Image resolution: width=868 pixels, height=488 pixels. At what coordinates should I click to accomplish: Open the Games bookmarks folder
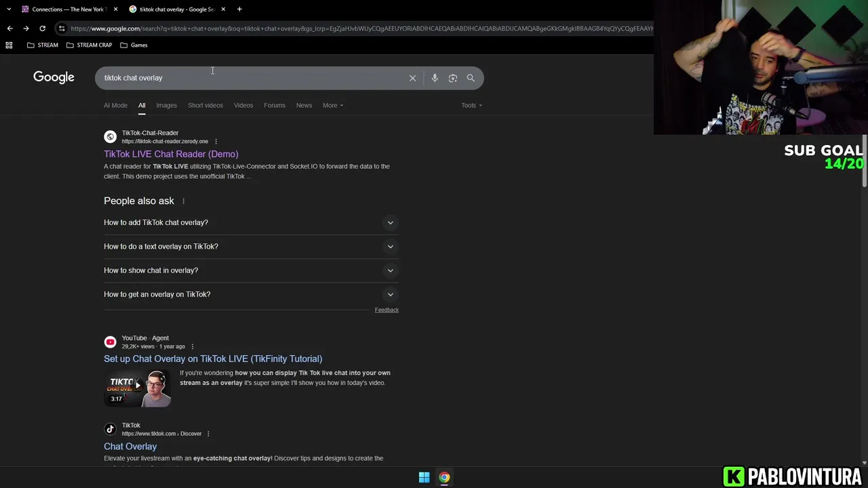(134, 45)
